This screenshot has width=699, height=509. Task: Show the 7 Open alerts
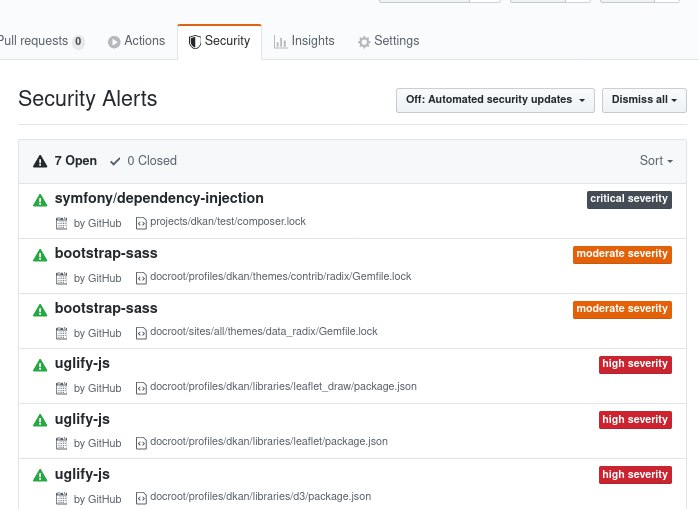[x=65, y=160]
